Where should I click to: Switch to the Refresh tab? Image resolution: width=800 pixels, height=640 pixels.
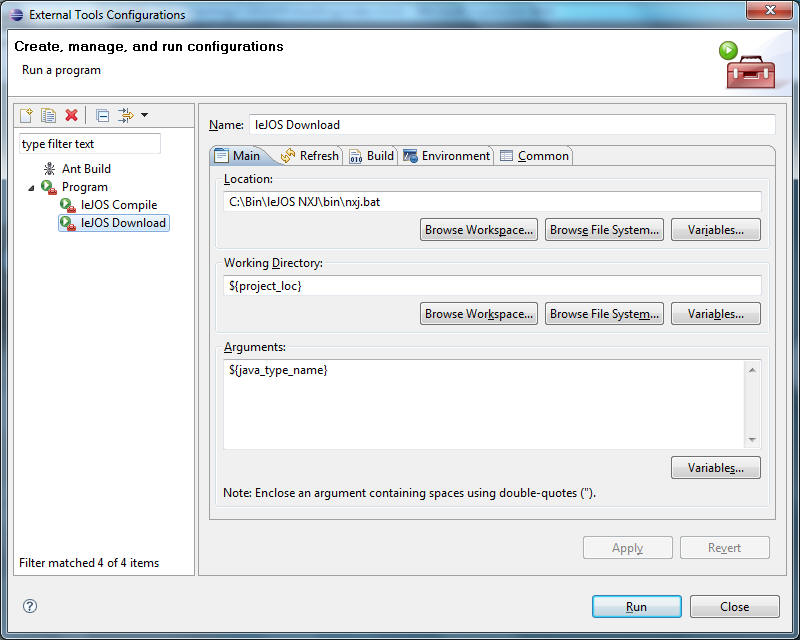click(x=310, y=156)
